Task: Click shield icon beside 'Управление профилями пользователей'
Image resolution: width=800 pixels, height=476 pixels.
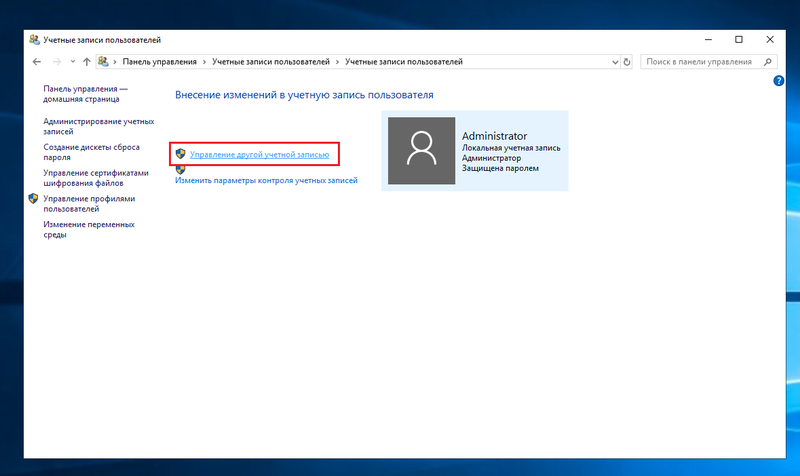Action: (33, 199)
